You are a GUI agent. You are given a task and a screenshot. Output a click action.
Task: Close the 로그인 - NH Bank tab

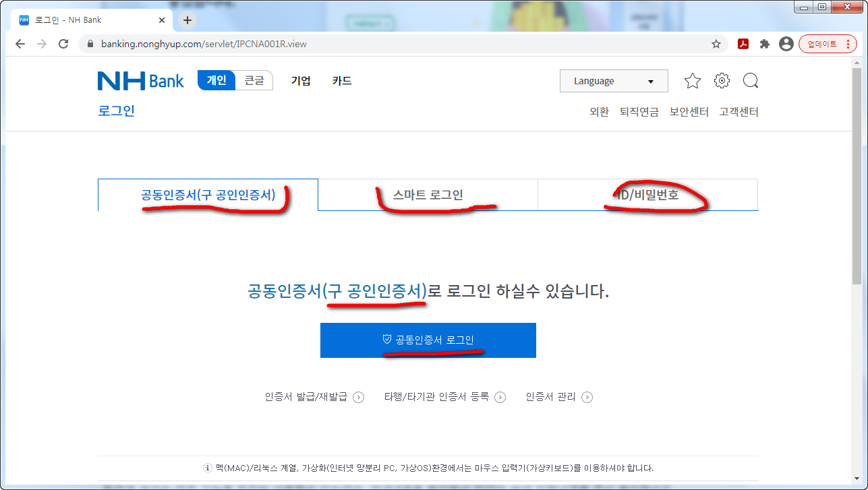click(161, 20)
